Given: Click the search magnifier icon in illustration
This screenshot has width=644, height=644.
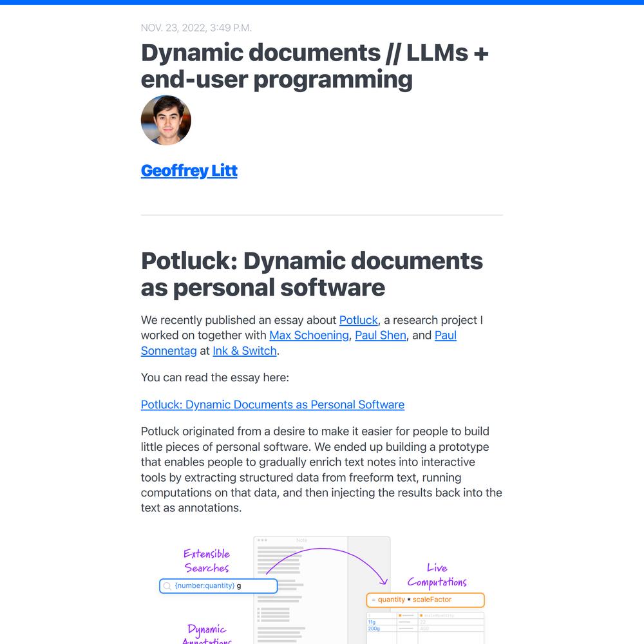Looking at the screenshot, I should coord(167,585).
